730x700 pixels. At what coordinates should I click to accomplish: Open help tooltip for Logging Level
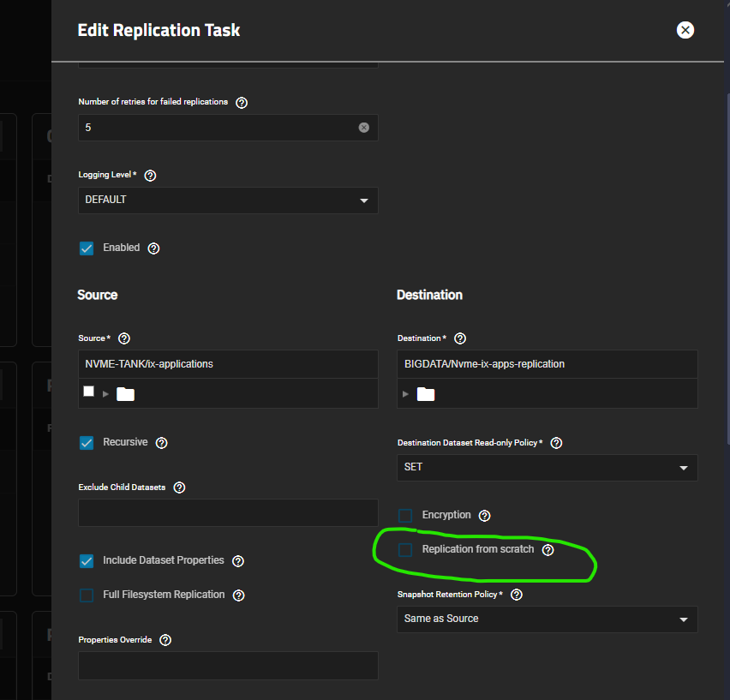click(150, 175)
